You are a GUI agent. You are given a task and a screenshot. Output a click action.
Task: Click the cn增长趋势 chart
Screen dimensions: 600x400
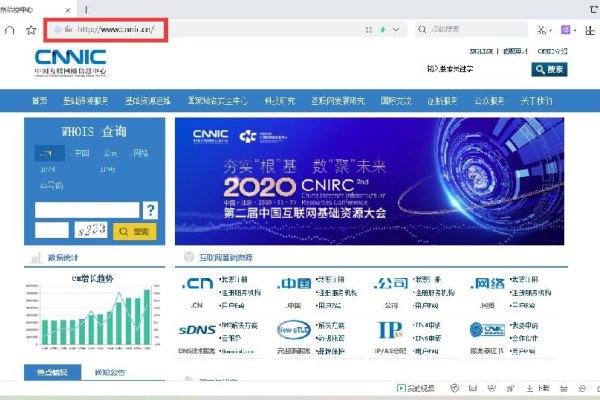point(93,312)
